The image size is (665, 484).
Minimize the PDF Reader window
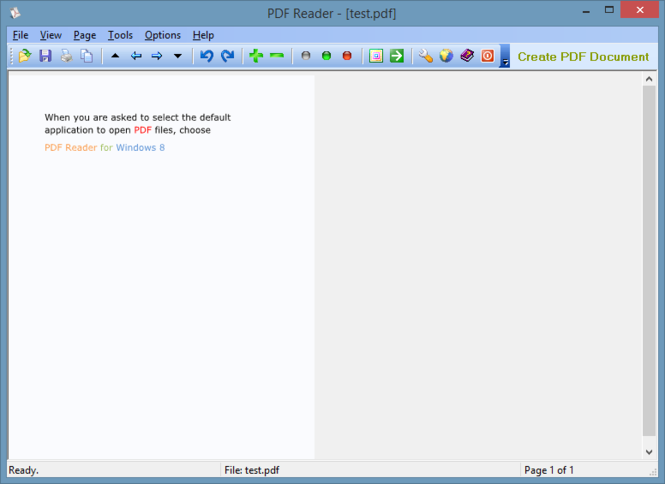click(586, 11)
